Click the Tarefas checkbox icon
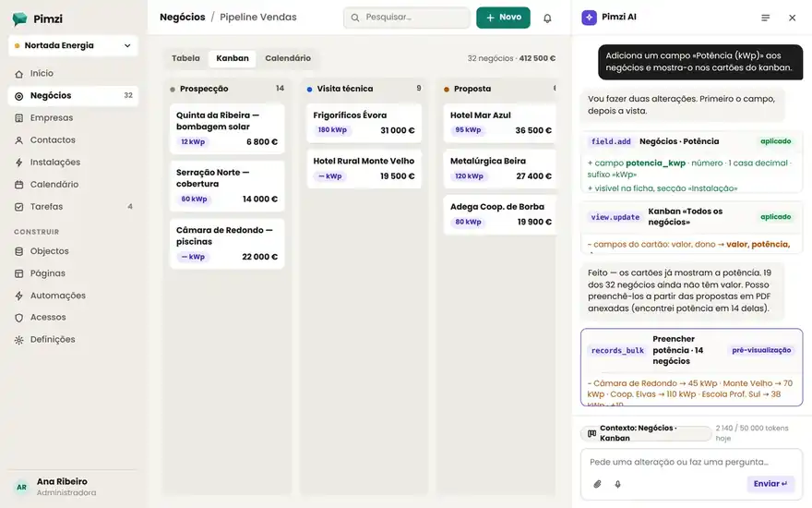Viewport: 812px width, 508px height. (x=19, y=207)
